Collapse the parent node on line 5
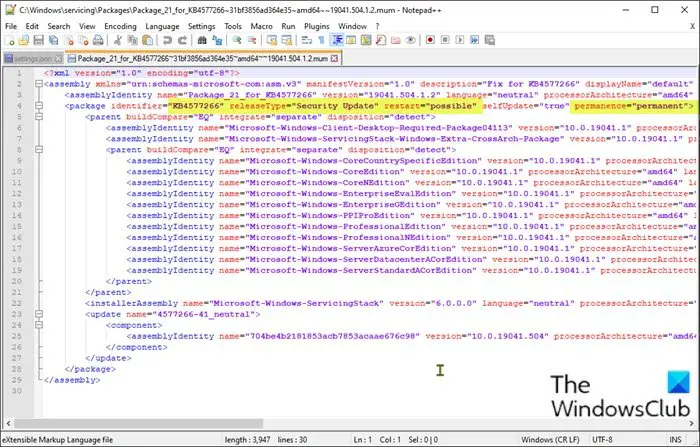The width and height of the screenshot is (700, 447). click(39, 117)
